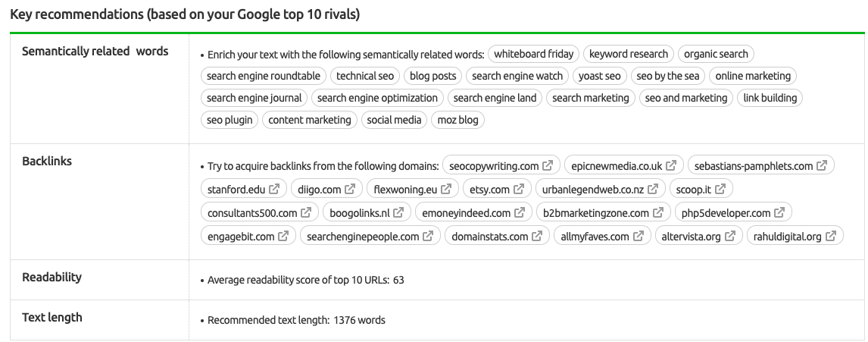Open the rahuldigital.org external link icon
The width and height of the screenshot is (868, 342).
coord(831,236)
